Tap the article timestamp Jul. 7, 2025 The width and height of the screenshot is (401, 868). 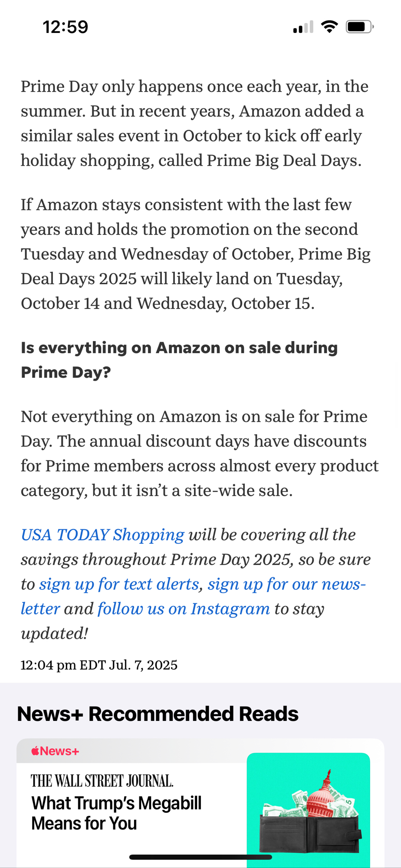tap(99, 665)
